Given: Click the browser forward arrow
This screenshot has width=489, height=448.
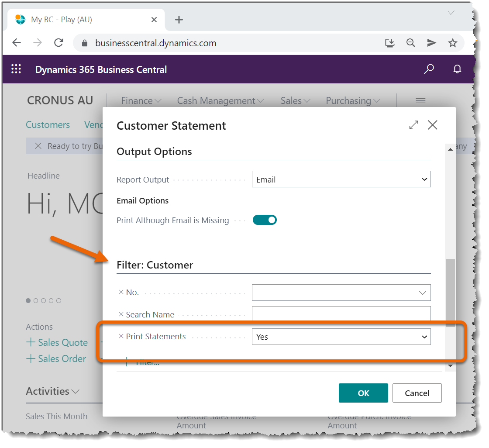Looking at the screenshot, I should coord(38,42).
